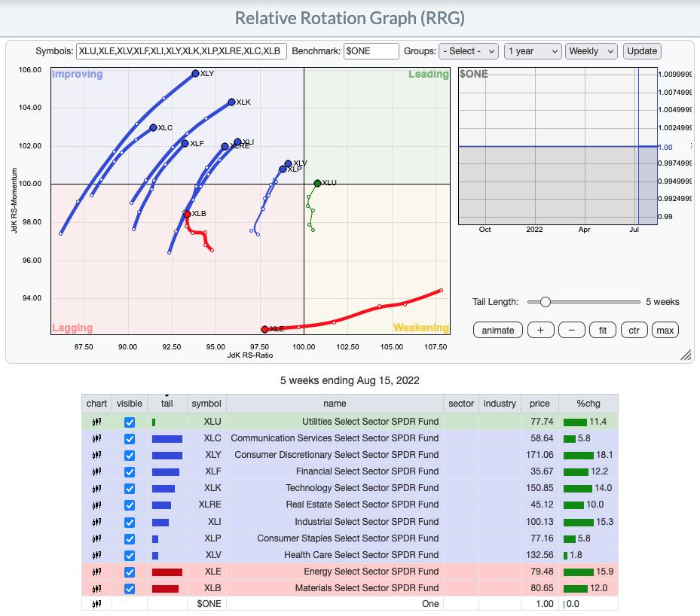Screen dimensions: 700x616
Task: Uncheck visibility of XLC
Action: 130,438
